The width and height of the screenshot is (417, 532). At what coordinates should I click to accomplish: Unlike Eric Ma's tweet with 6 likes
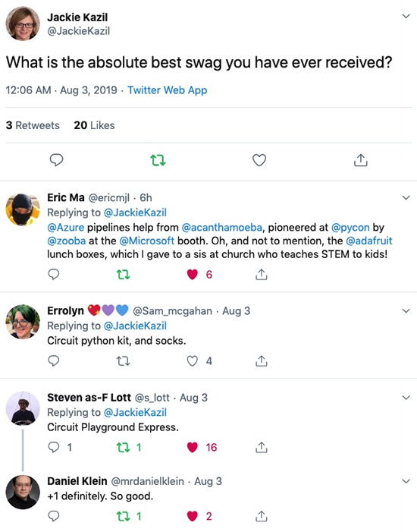point(193,274)
